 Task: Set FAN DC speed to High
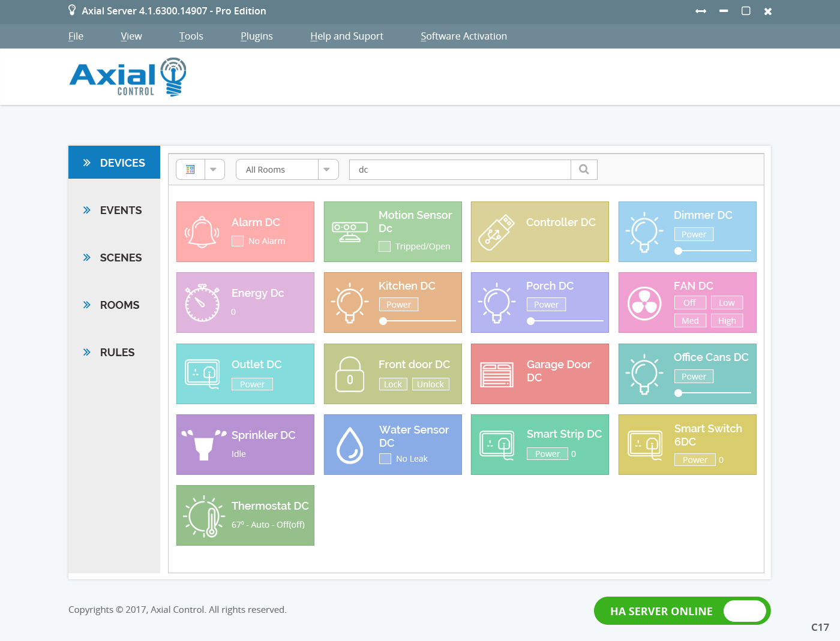point(727,321)
